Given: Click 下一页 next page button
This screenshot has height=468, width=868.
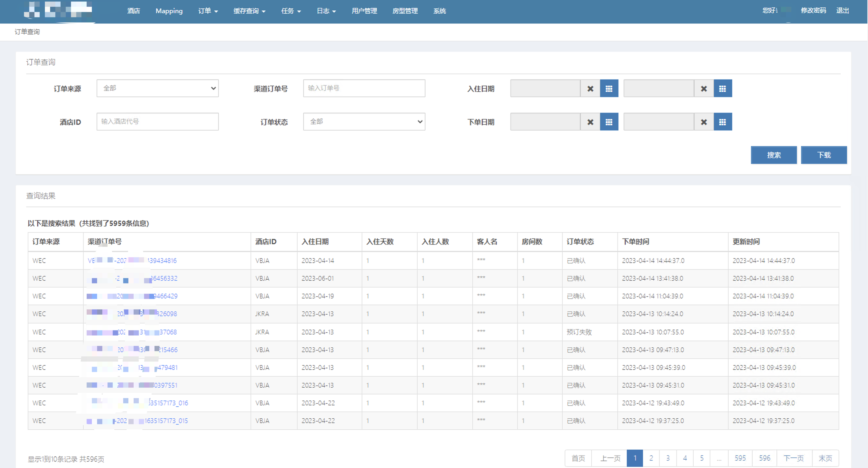Looking at the screenshot, I should coord(794,458).
